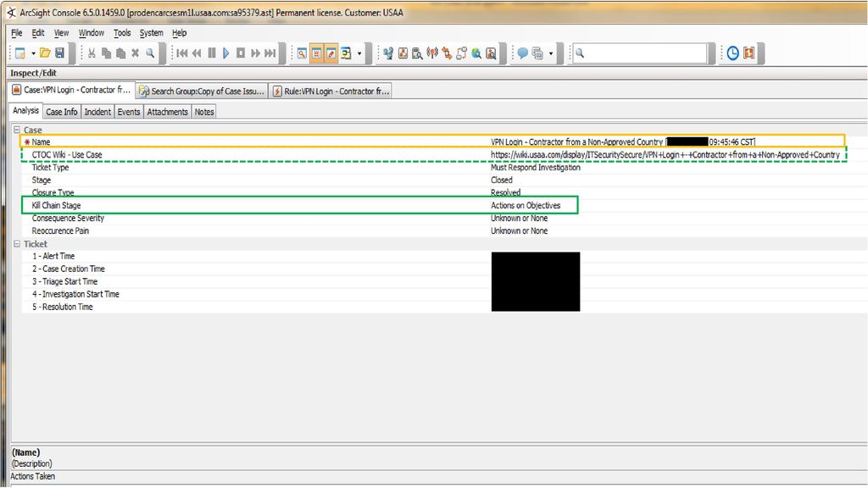Image resolution: width=868 pixels, height=488 pixels.
Task: Click the connected boxes flow toolbar icon
Action: (x=462, y=53)
